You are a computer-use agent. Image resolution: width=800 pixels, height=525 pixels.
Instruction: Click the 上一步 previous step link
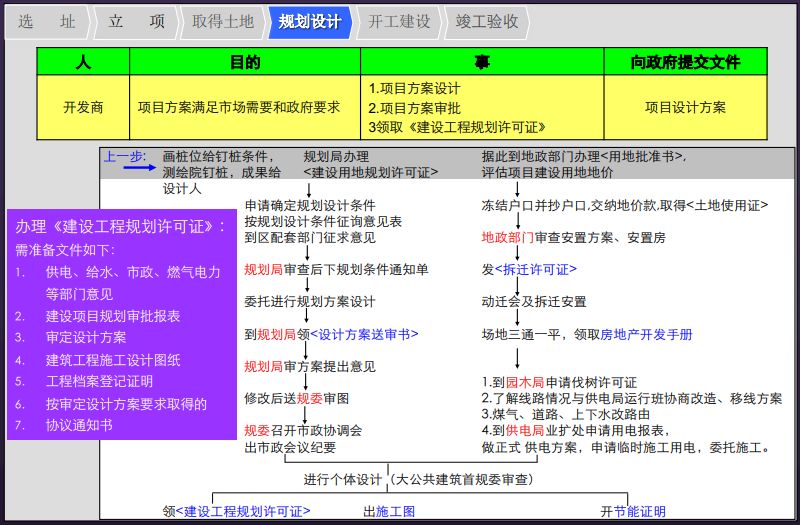124,157
